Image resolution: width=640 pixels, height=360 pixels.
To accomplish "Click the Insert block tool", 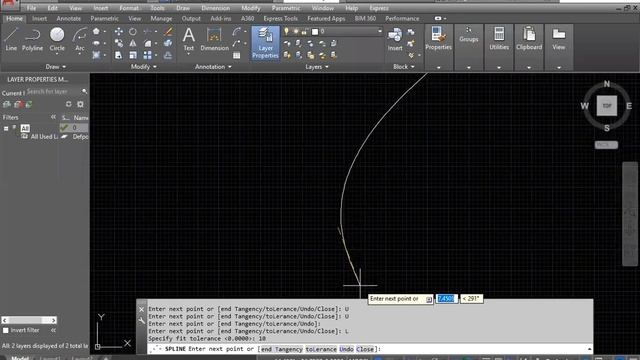I will point(395,40).
